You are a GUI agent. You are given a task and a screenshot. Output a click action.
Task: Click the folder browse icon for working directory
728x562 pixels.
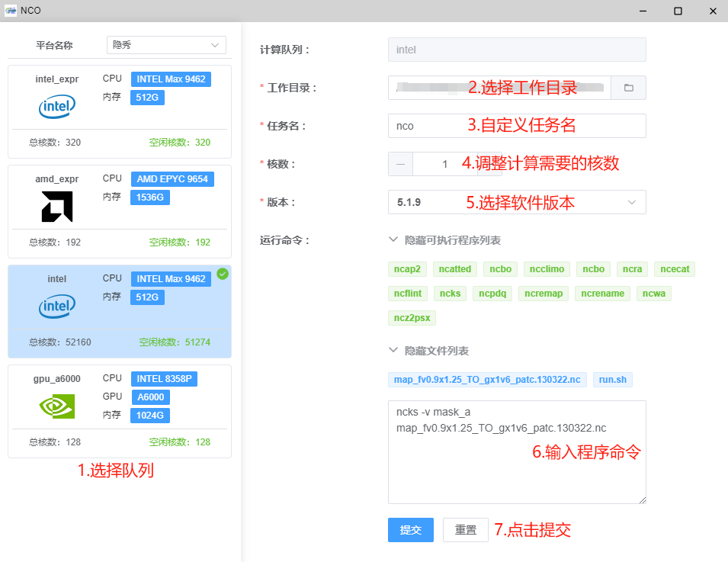click(x=628, y=88)
